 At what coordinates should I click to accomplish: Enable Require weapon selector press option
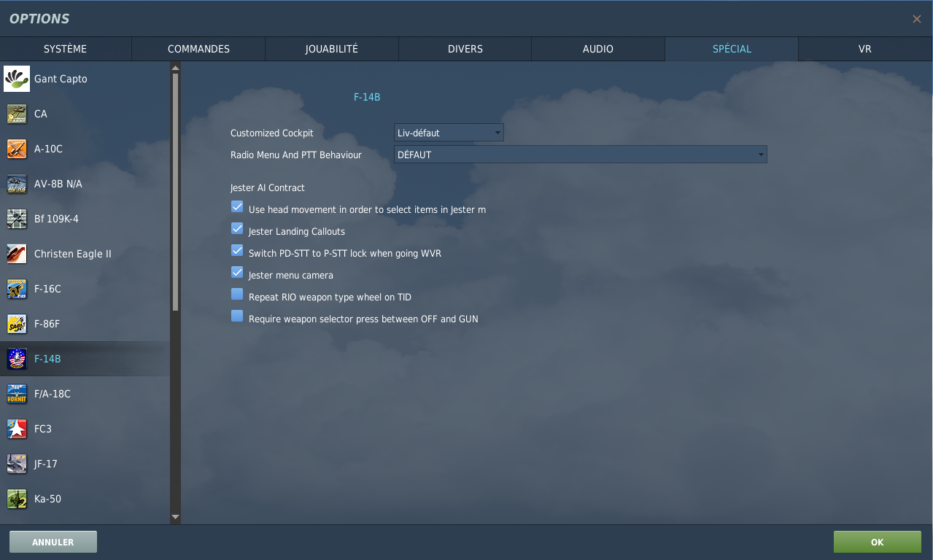tap(237, 316)
